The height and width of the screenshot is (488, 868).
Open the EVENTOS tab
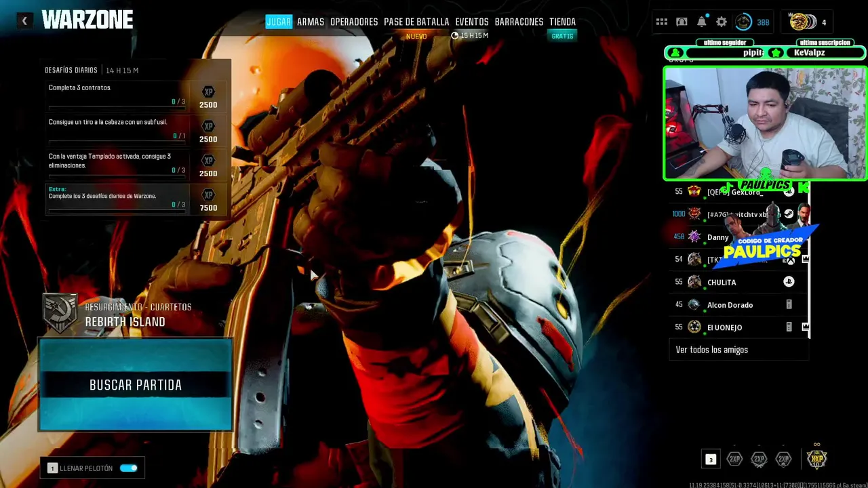click(472, 22)
